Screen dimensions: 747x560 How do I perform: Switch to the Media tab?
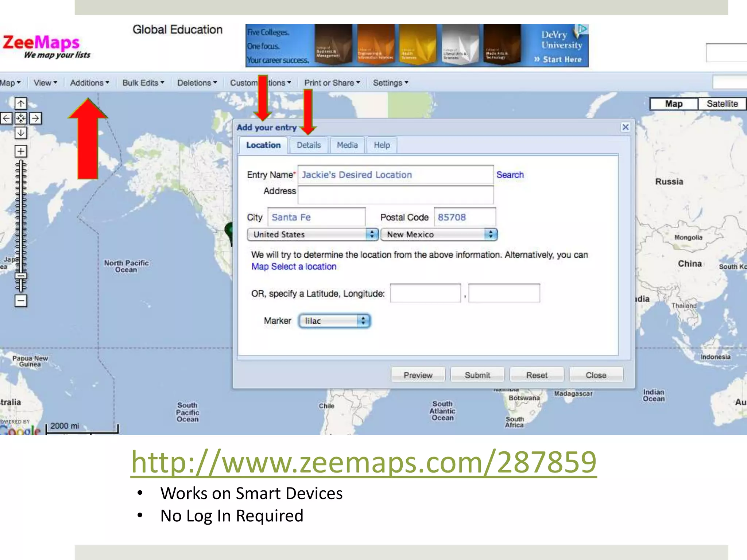coord(347,145)
